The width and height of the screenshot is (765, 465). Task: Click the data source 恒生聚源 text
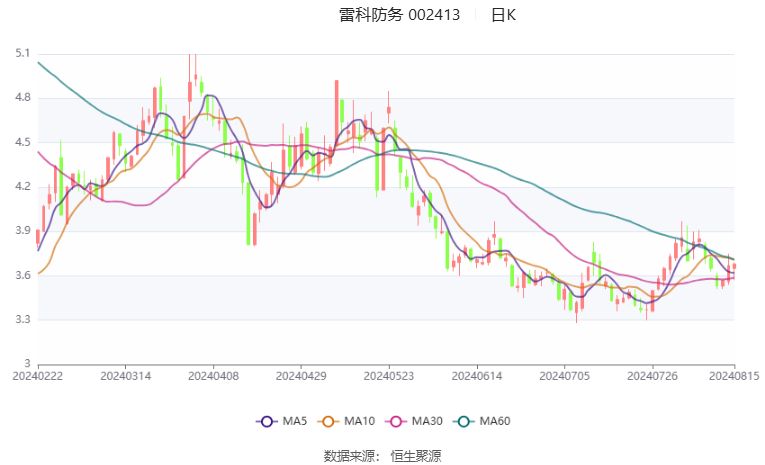pos(416,456)
